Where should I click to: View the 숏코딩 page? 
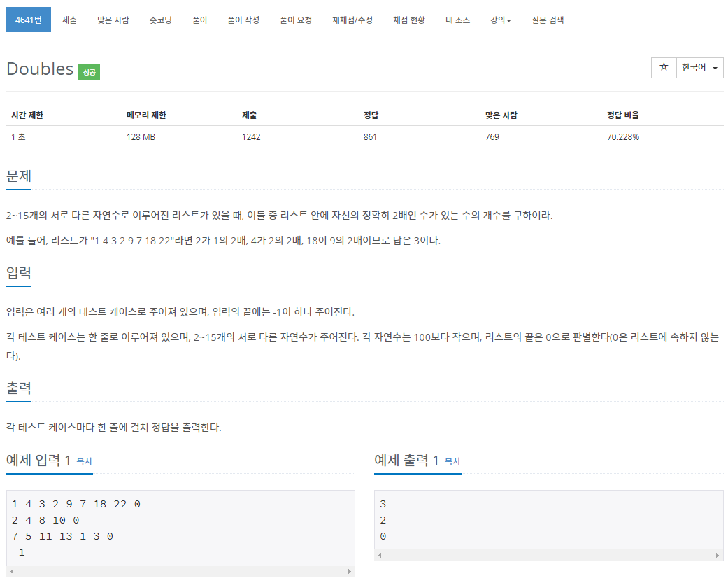tap(160, 20)
